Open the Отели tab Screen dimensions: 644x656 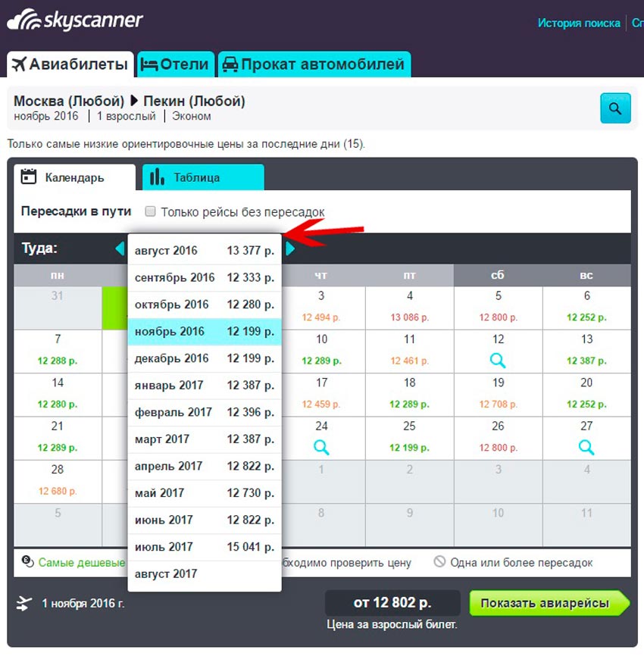pos(176,64)
